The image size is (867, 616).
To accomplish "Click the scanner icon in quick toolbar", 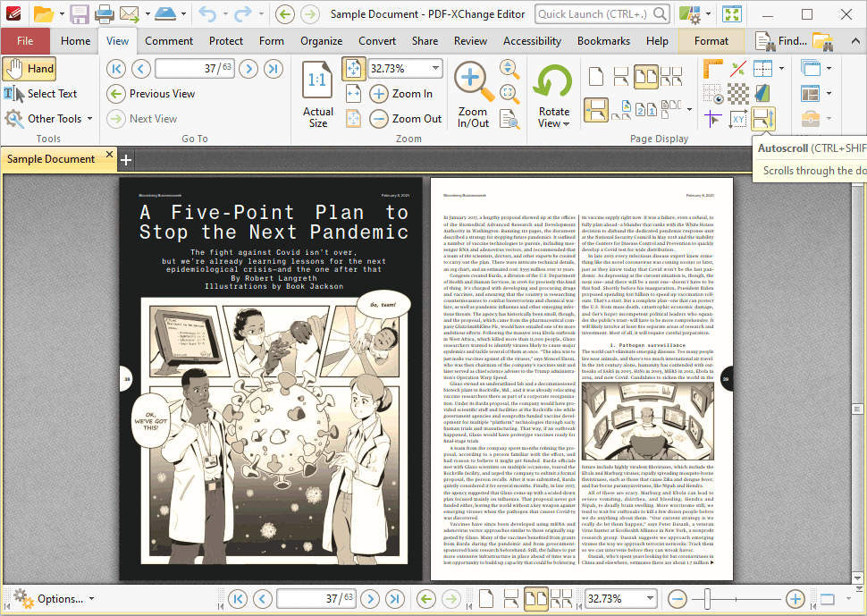I will point(164,13).
